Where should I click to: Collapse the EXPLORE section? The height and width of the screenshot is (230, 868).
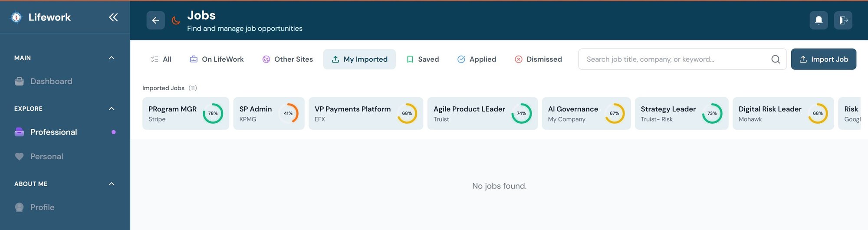pos(112,109)
